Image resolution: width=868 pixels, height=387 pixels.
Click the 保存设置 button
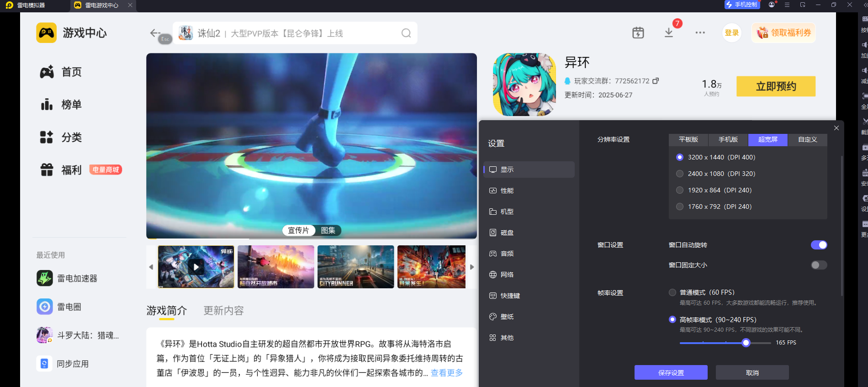(x=671, y=372)
